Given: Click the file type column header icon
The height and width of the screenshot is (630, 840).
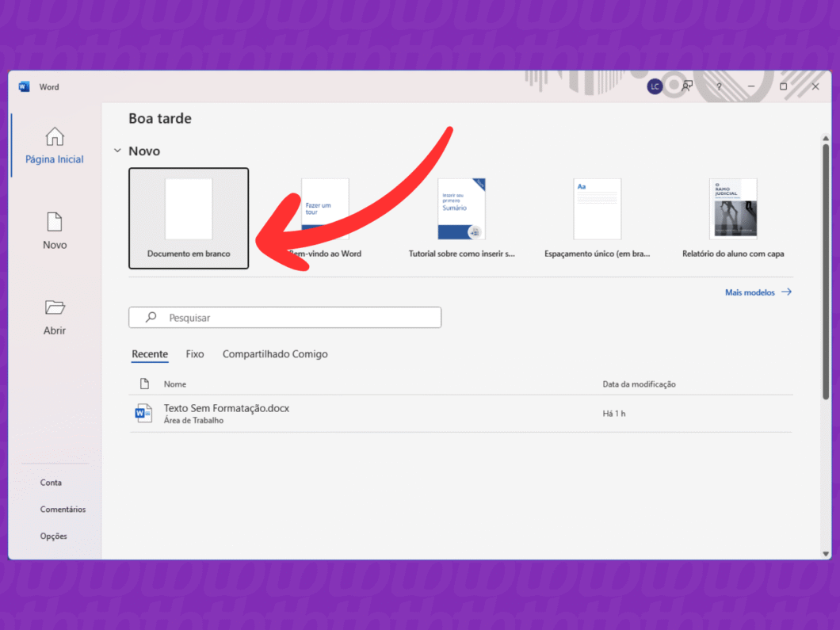Looking at the screenshot, I should click(144, 384).
